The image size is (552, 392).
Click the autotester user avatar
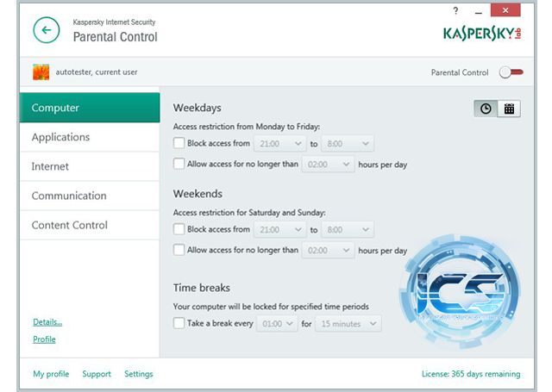coord(41,72)
